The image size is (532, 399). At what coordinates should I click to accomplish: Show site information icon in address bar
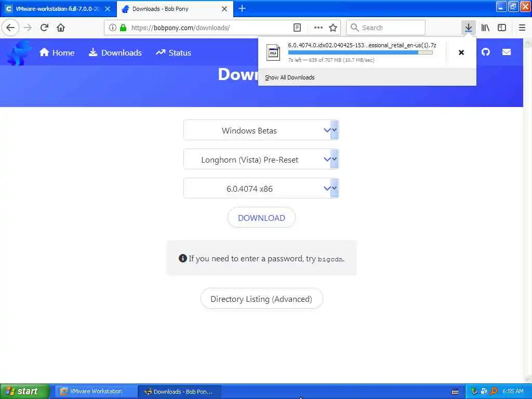point(113,28)
